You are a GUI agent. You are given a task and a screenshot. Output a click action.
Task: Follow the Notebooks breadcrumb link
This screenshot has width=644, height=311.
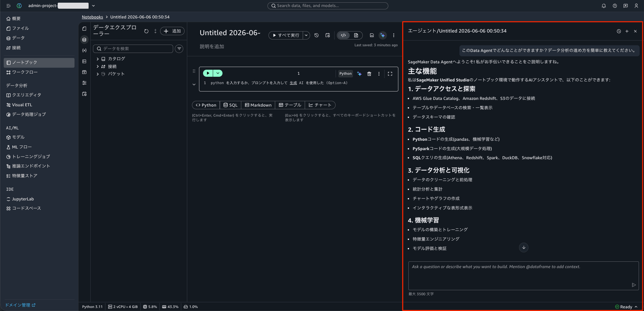(x=92, y=17)
